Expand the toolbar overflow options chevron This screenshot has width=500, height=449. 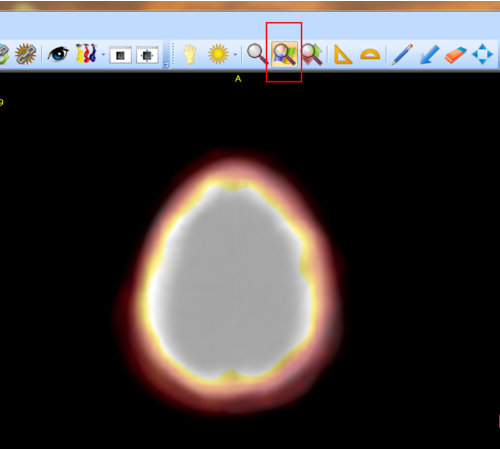tap(166, 65)
